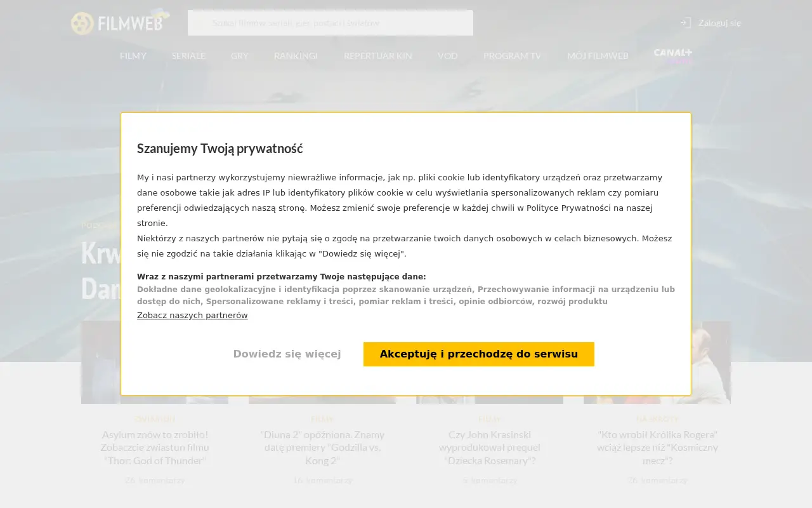Open the Canal+ logo link
This screenshot has height=508, width=812.
pos(673,56)
